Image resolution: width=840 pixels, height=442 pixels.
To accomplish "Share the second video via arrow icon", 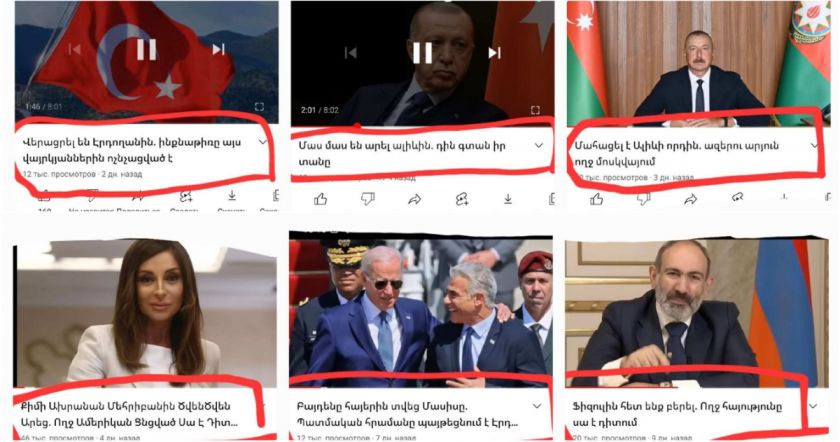I will click(x=414, y=199).
